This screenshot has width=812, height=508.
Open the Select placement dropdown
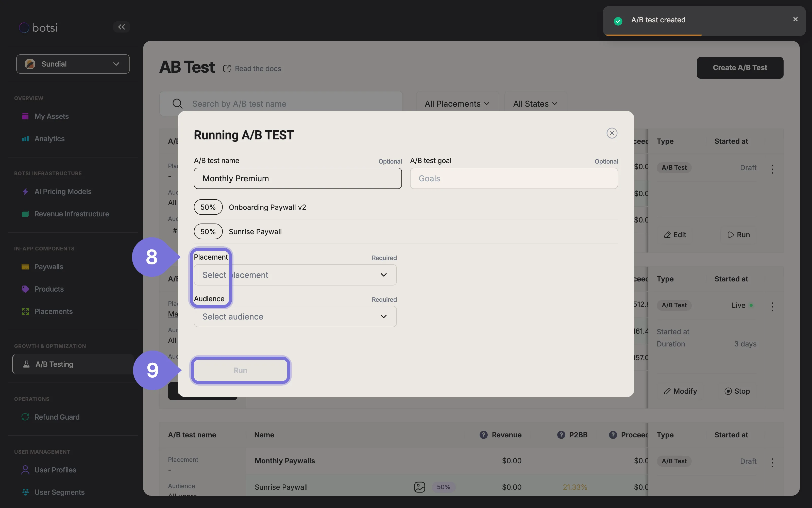click(295, 275)
